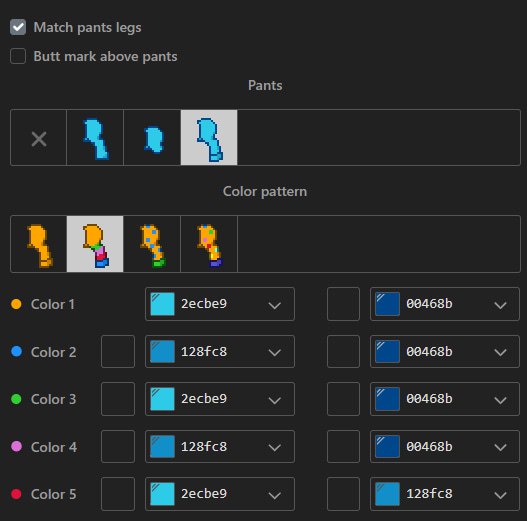Pick the striped multicolor leg pattern
The image size is (527, 521).
[95, 244]
